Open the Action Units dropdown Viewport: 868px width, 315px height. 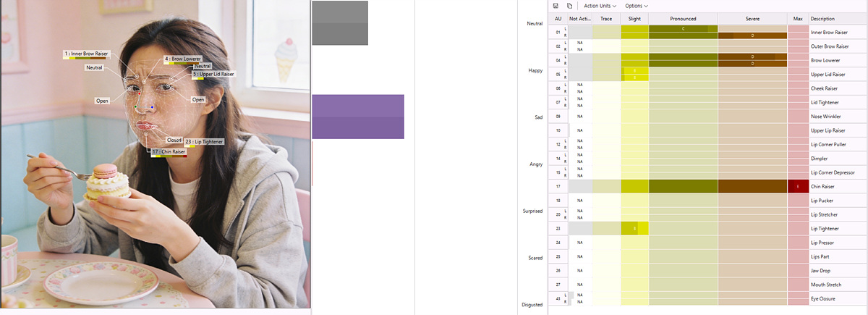pyautogui.click(x=598, y=6)
